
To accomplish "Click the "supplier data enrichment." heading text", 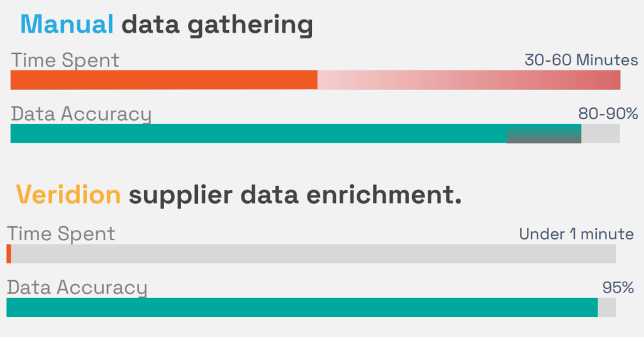I will click(295, 195).
